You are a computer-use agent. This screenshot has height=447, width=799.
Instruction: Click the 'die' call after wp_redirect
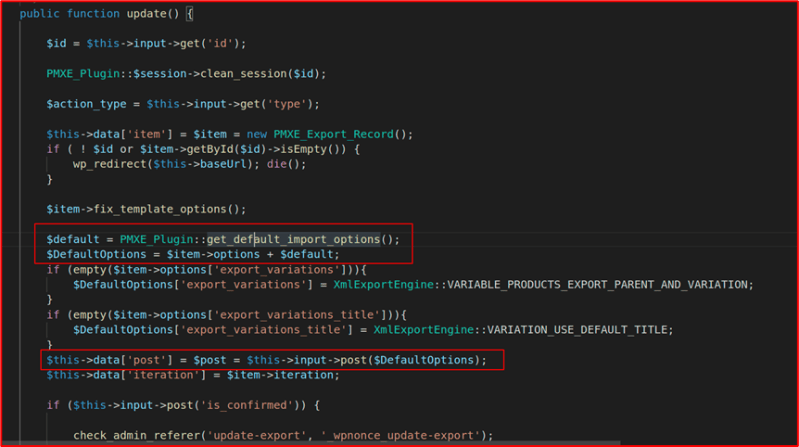(x=277, y=164)
